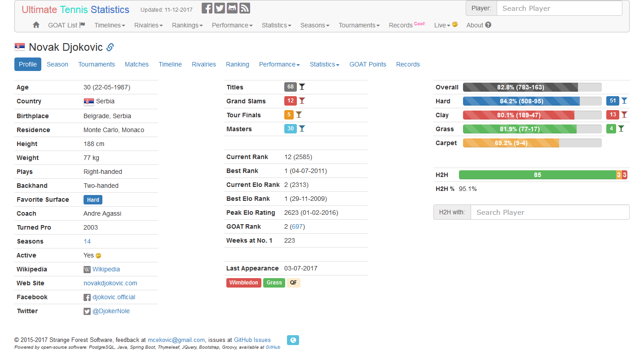Open the Tournaments navbar dropdown
Viewport: 644px width, 359px height.
[x=359, y=25]
